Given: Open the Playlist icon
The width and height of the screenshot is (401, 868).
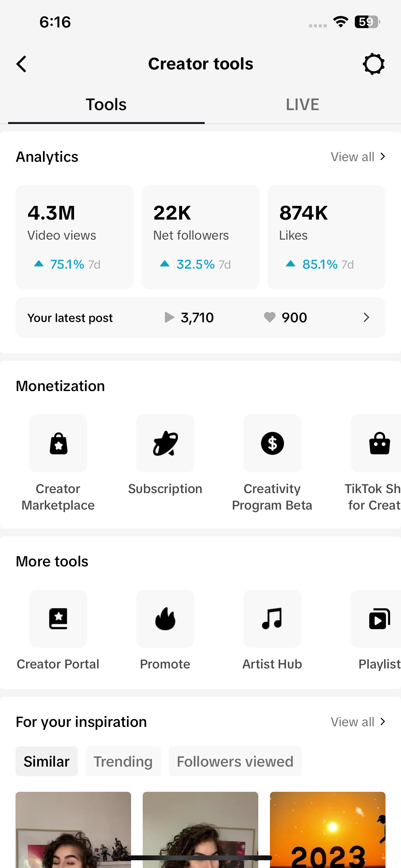Looking at the screenshot, I should [x=379, y=619].
